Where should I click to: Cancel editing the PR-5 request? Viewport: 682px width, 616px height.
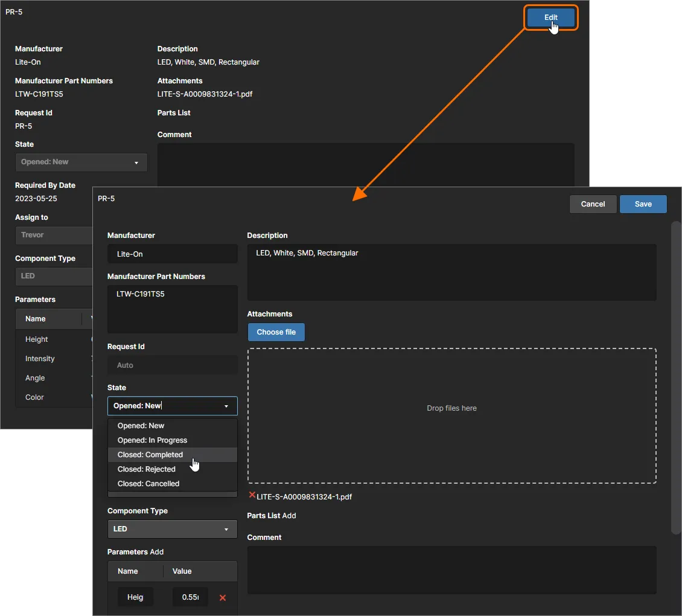(x=593, y=204)
